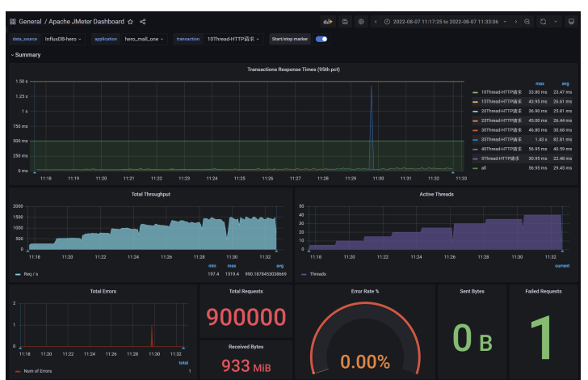Click Num of Errors legend entry

point(37,371)
